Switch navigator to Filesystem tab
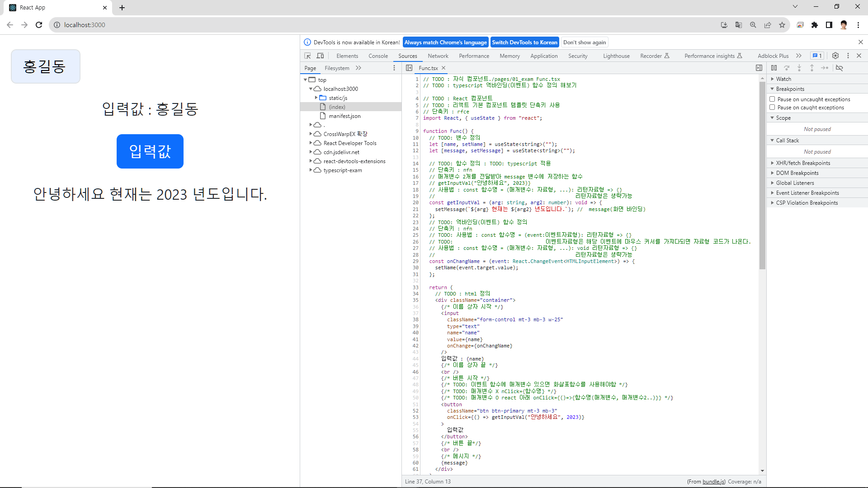Image resolution: width=868 pixels, height=488 pixels. (x=337, y=68)
